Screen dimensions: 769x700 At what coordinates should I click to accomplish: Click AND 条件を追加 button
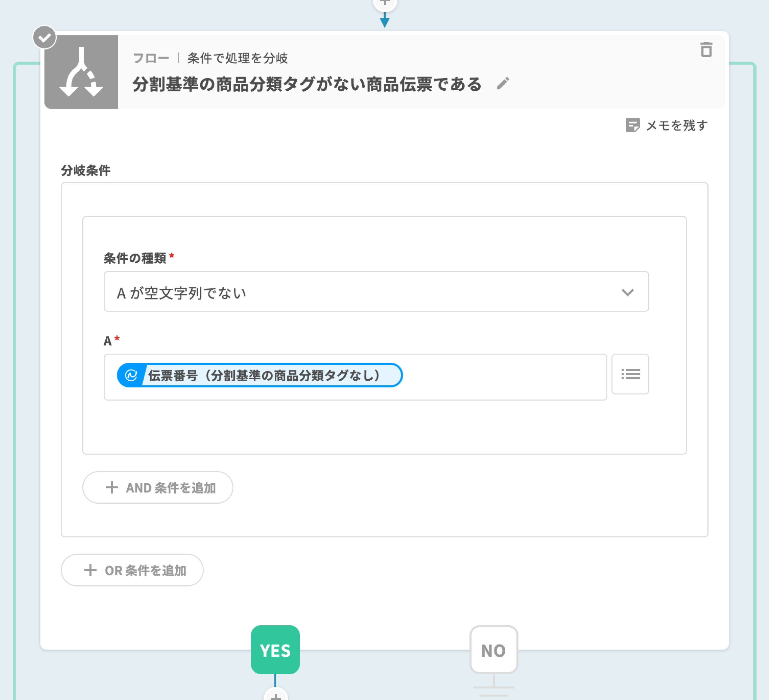(x=157, y=487)
